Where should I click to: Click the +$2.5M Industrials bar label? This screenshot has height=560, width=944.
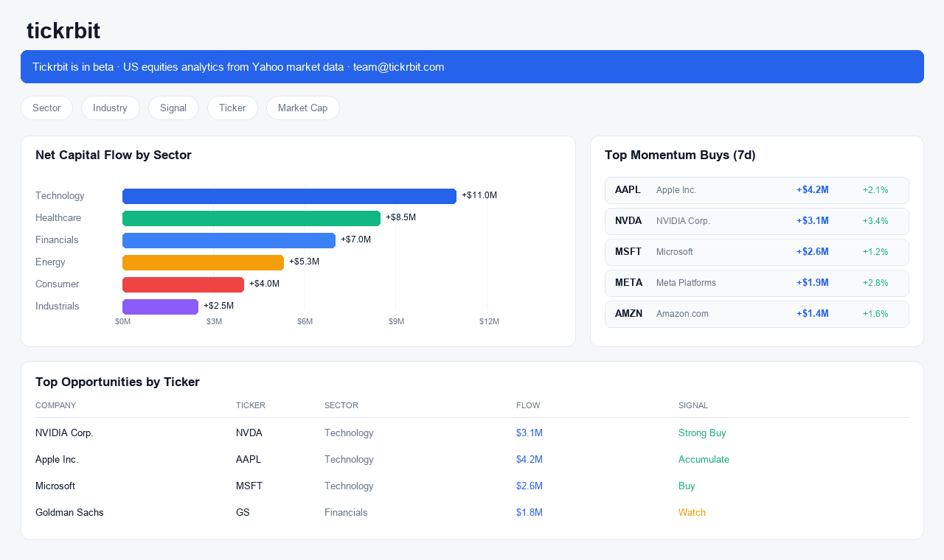tap(218, 307)
